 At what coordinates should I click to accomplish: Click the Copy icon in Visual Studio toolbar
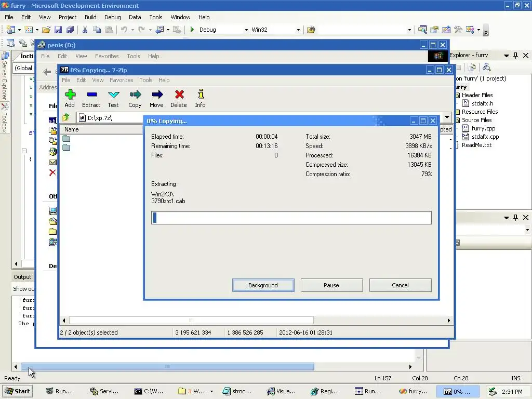pyautogui.click(x=97, y=30)
